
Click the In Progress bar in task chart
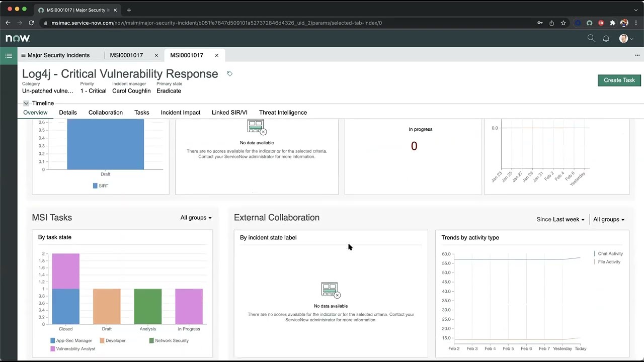(189, 307)
